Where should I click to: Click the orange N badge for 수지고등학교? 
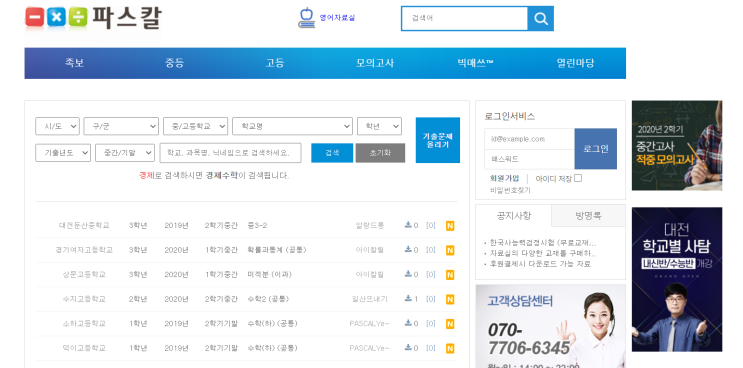pos(450,300)
